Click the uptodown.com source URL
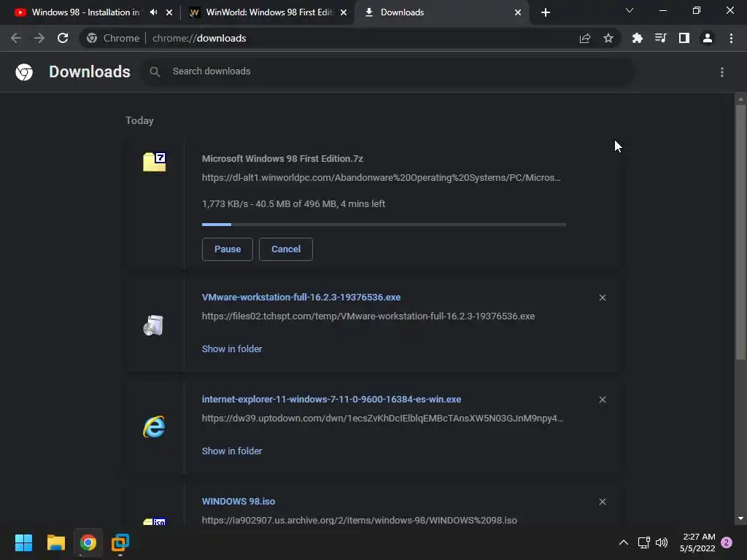The image size is (747, 560). pos(382,418)
